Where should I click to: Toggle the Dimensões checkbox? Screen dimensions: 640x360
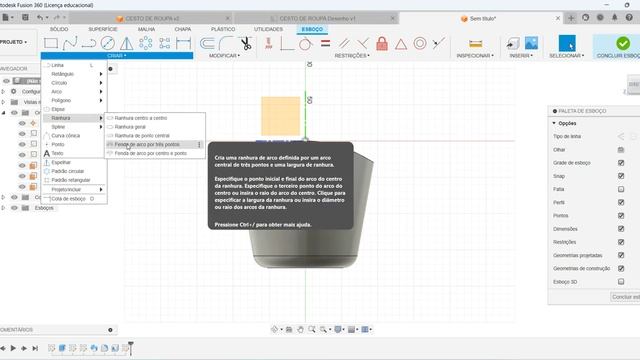(621, 229)
